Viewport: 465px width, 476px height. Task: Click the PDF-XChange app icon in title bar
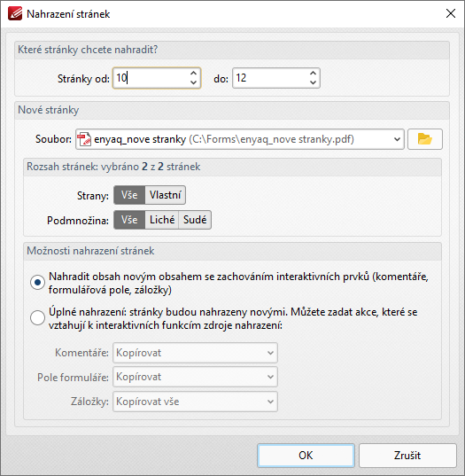[x=15, y=13]
